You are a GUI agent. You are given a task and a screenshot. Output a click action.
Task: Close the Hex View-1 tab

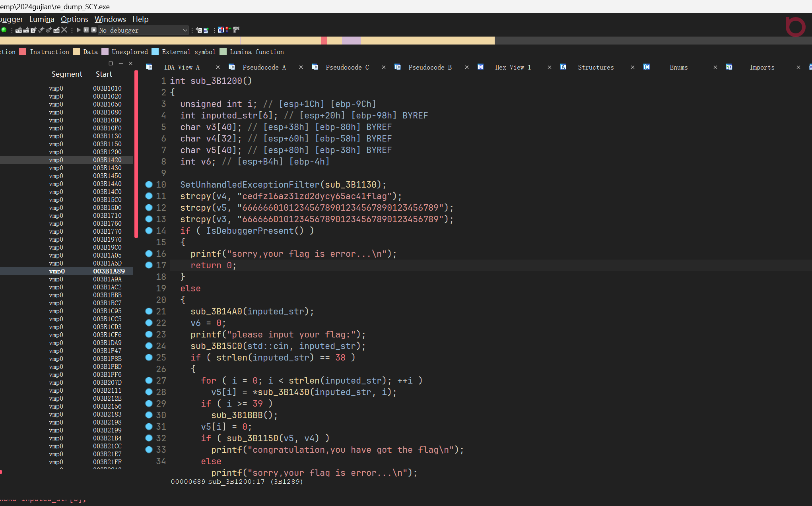tap(550, 67)
